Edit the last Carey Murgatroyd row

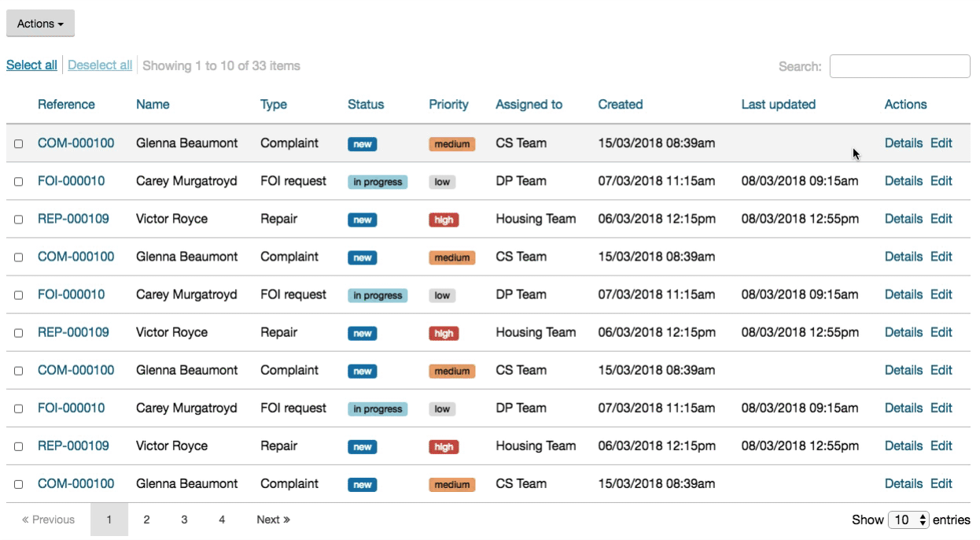941,408
